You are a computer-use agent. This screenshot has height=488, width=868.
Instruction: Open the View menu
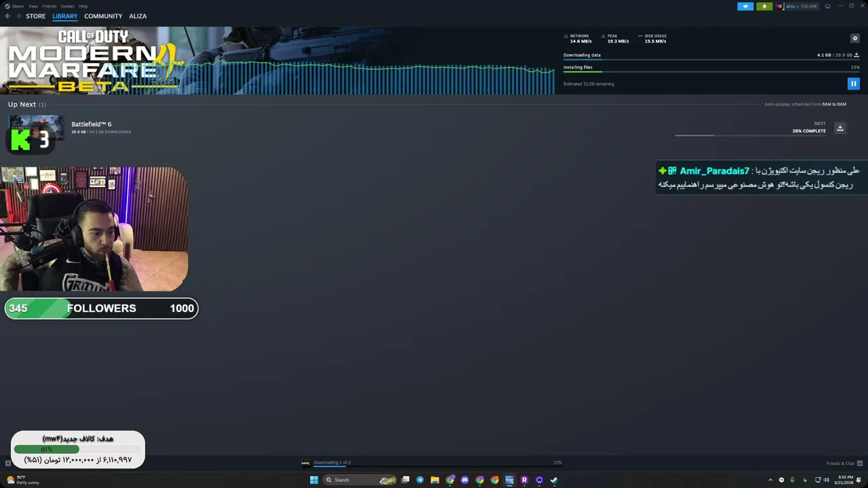coord(33,6)
